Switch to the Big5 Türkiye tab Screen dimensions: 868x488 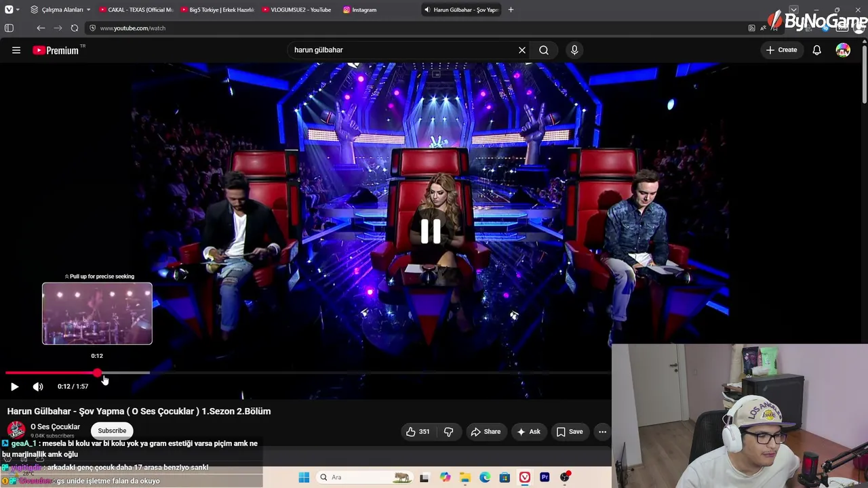pyautogui.click(x=217, y=9)
